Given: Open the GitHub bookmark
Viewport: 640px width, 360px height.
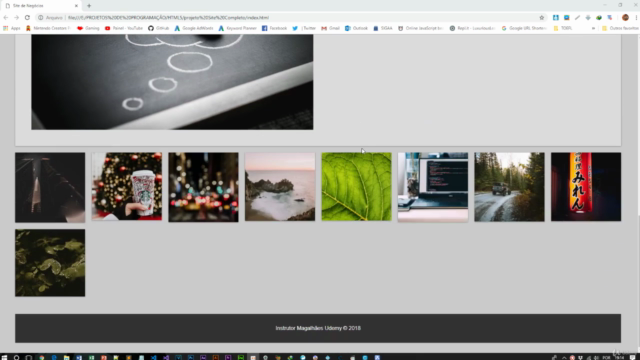Looking at the screenshot, I should (x=158, y=28).
